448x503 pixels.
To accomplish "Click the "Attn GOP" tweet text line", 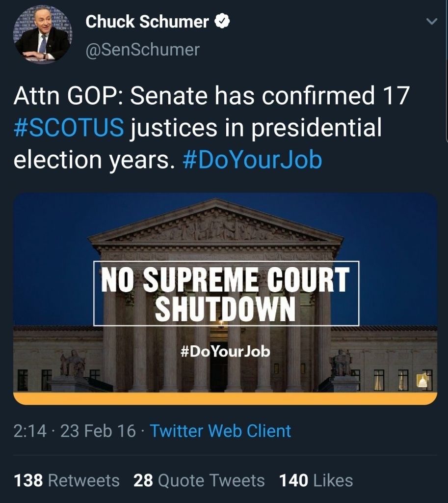I will (x=211, y=96).
